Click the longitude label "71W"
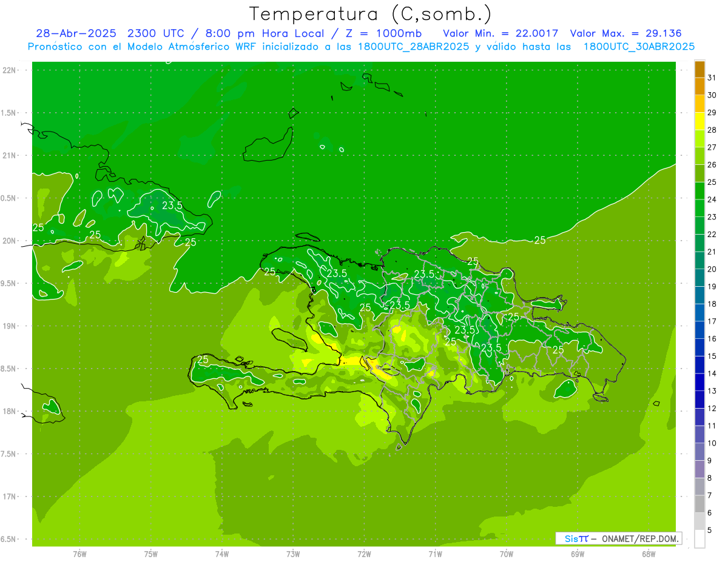728x562 pixels. click(435, 554)
